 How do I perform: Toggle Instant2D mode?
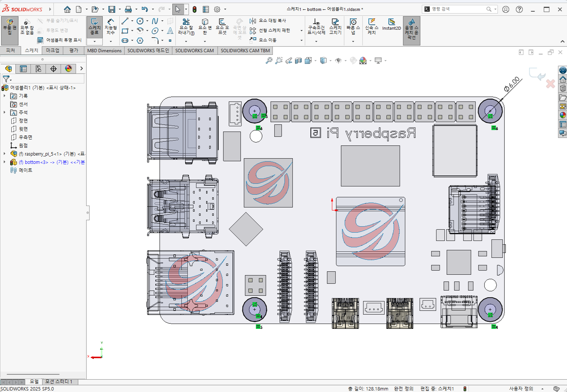(391, 25)
